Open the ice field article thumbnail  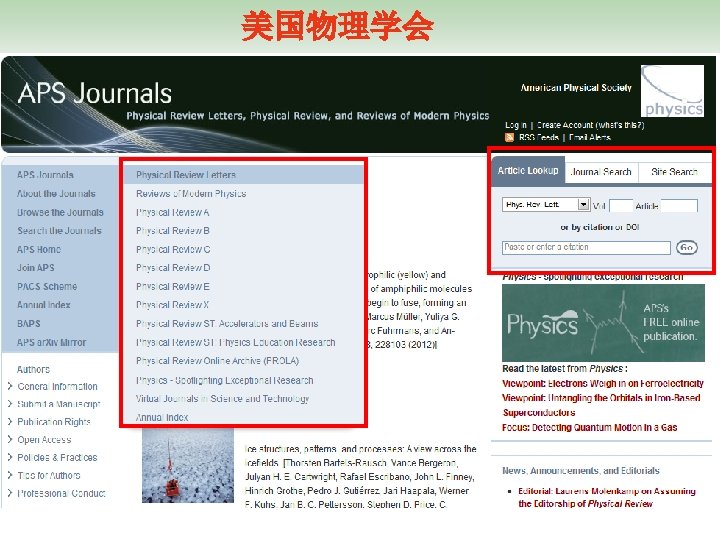point(188,466)
